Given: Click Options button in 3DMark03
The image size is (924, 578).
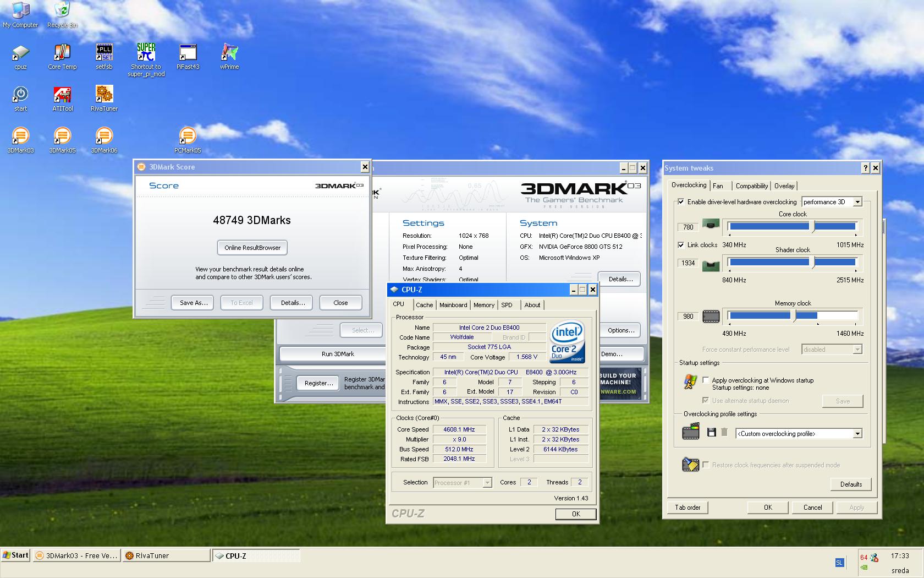Looking at the screenshot, I should [x=621, y=330].
